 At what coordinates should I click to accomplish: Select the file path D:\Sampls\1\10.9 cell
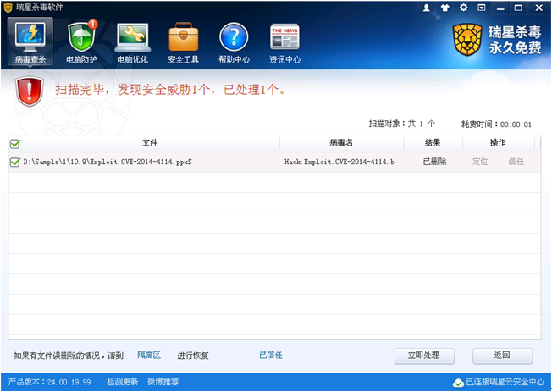108,162
